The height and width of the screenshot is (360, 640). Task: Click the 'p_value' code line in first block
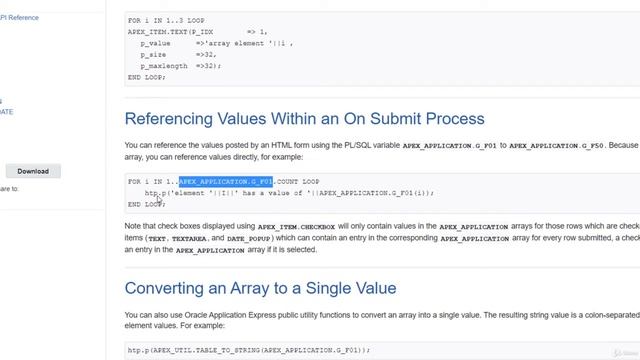tap(217, 43)
